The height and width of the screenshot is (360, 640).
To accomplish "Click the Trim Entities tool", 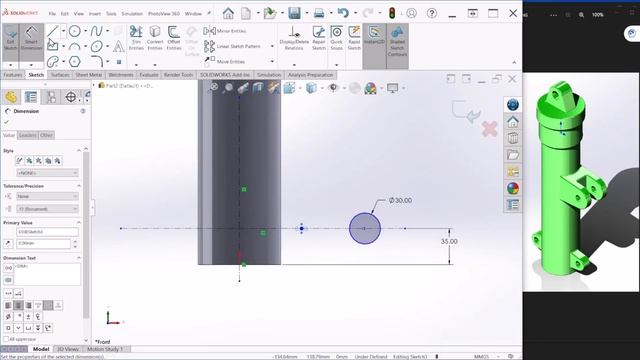I will (x=136, y=38).
